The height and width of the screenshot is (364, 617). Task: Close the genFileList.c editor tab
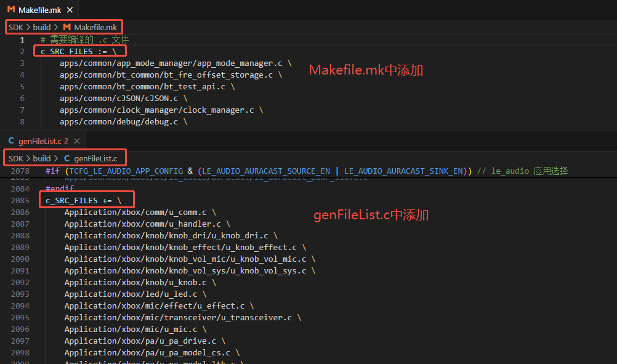[x=77, y=141]
